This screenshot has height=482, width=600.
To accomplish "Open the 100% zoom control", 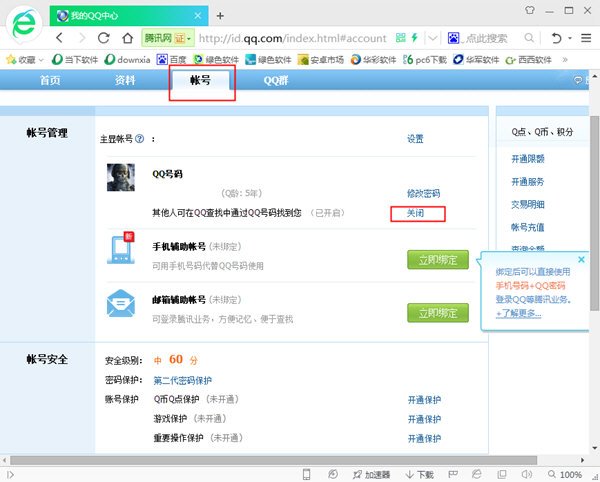I will 565,475.
